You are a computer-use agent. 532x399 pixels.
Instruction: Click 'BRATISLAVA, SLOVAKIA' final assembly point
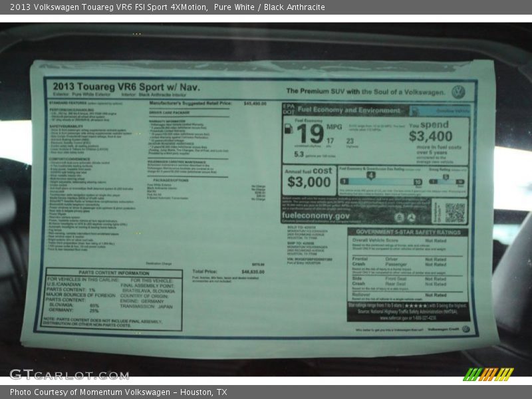click(x=148, y=291)
